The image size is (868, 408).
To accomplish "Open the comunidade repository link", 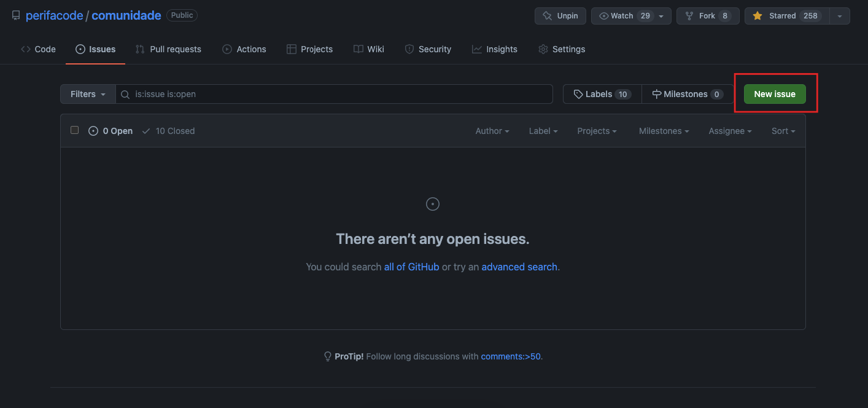I will tap(126, 15).
